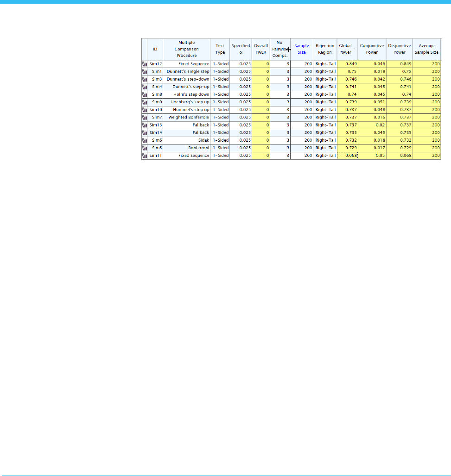Select Fixed Sequence cell in the Sim11 row
Viewport: 451px width, 476px height.
point(187,156)
